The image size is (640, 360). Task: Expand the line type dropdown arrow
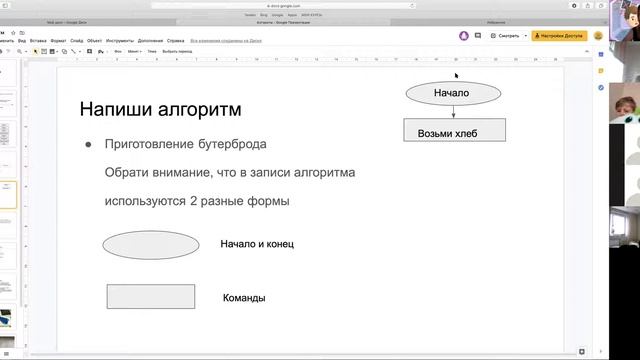coord(80,52)
